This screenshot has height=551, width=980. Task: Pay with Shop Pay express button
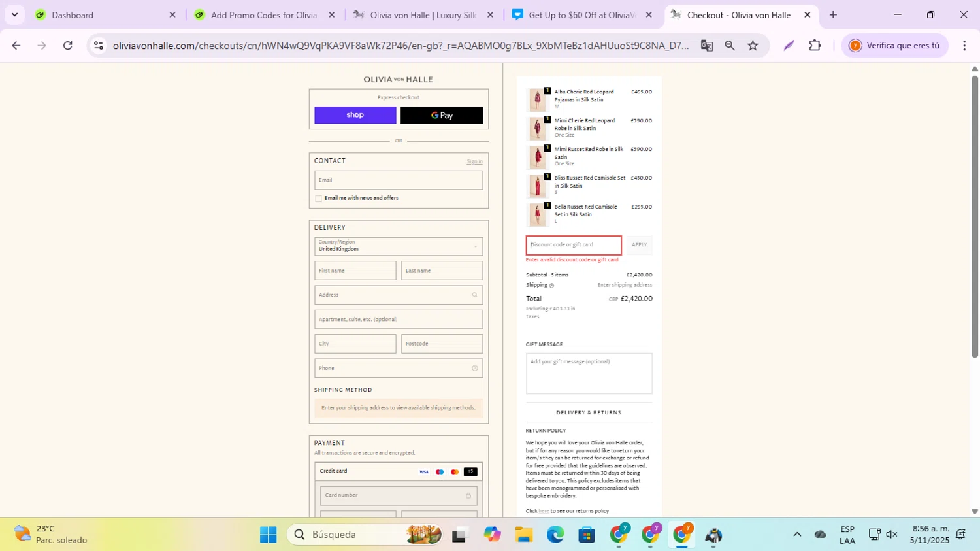(355, 115)
